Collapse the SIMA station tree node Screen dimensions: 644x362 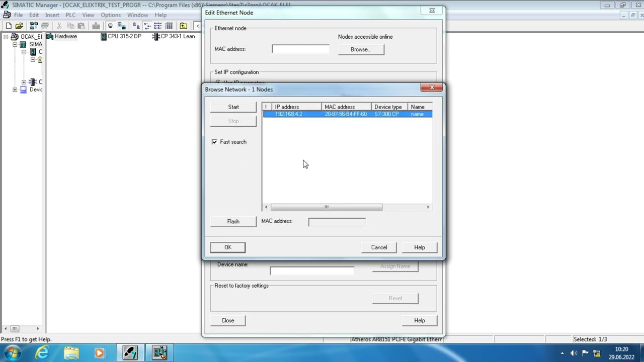tap(15, 44)
